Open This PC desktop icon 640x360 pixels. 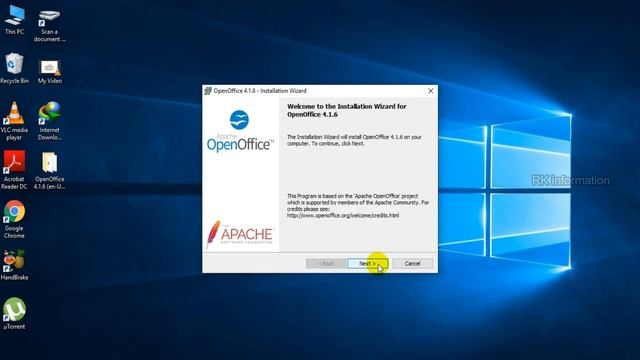pos(14,19)
